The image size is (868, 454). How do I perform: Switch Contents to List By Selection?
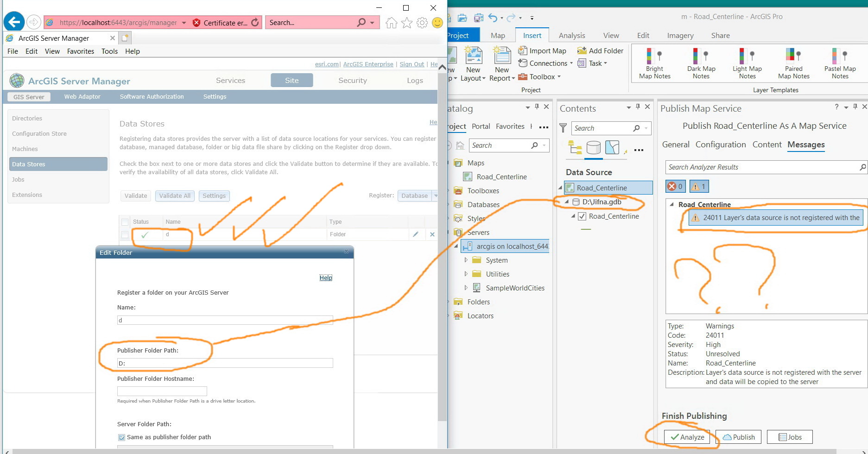tap(612, 148)
